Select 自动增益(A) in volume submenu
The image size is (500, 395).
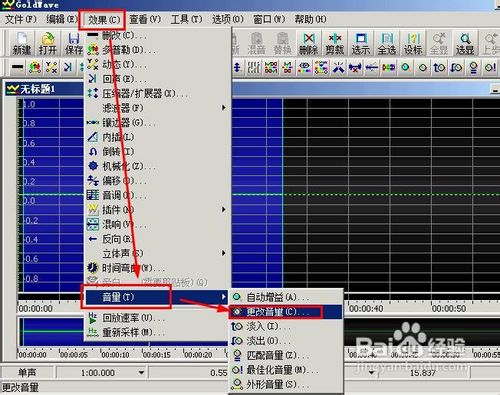pos(286,297)
